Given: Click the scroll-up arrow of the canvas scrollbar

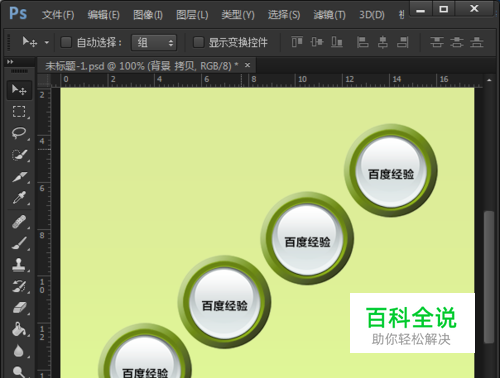Looking at the screenshot, I should point(489,80).
